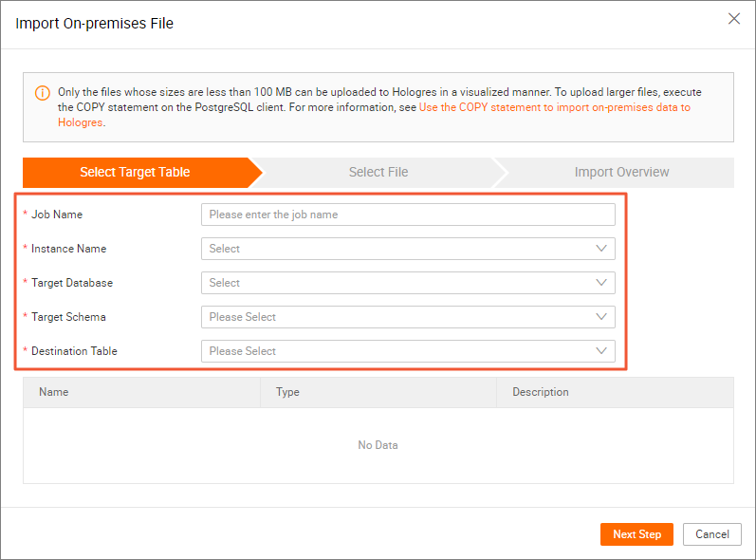This screenshot has width=756, height=560.
Task: Type in the Job Name field
Action: [x=408, y=215]
